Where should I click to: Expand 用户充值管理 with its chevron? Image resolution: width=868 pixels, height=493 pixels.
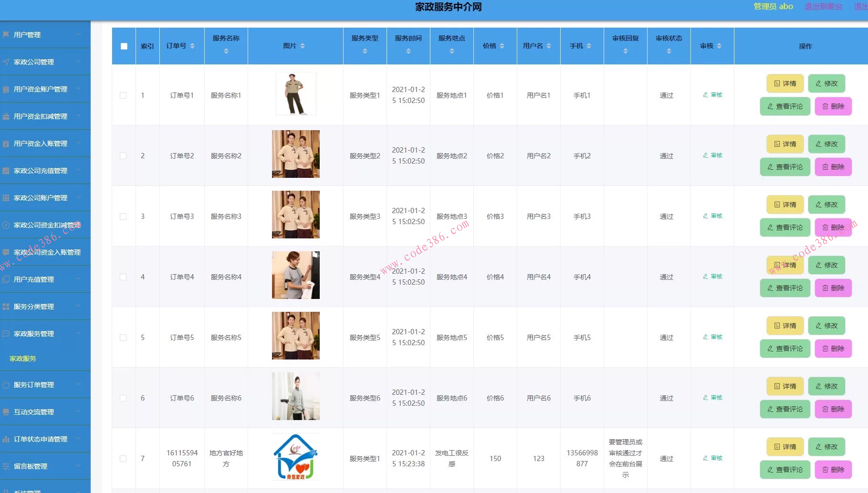[x=78, y=279]
